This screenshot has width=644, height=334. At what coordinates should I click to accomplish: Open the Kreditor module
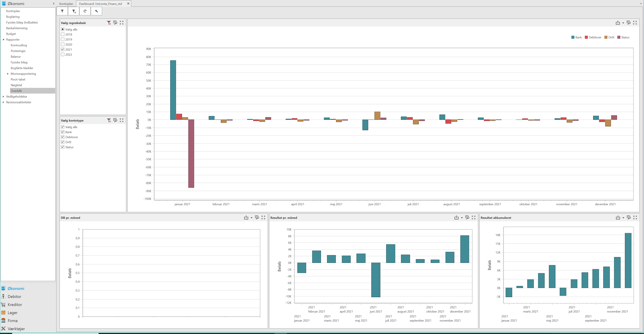tap(15, 304)
